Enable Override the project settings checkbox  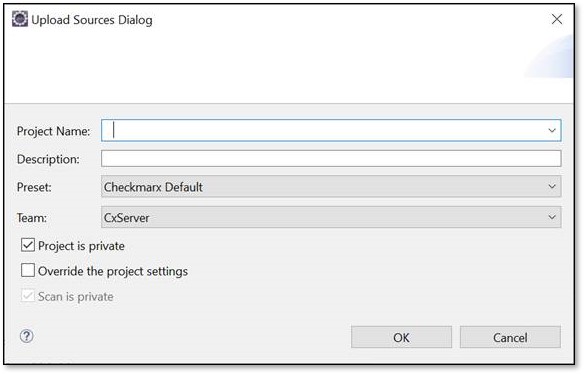click(x=28, y=270)
